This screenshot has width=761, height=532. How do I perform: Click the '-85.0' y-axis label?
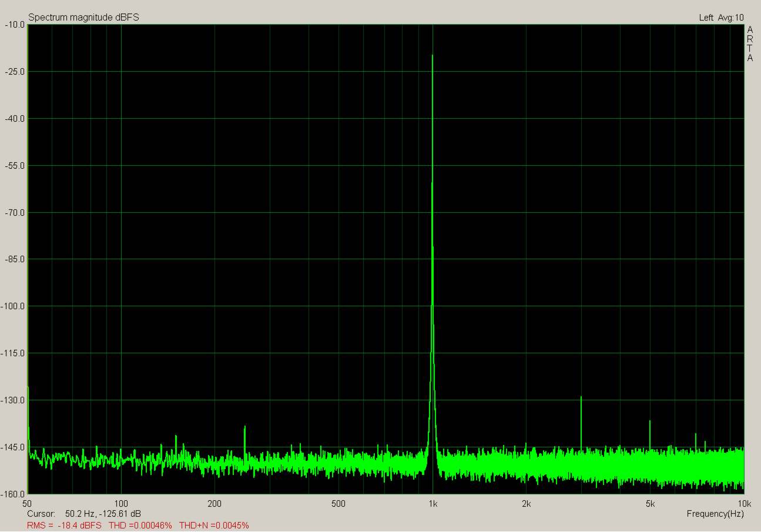tap(14, 259)
